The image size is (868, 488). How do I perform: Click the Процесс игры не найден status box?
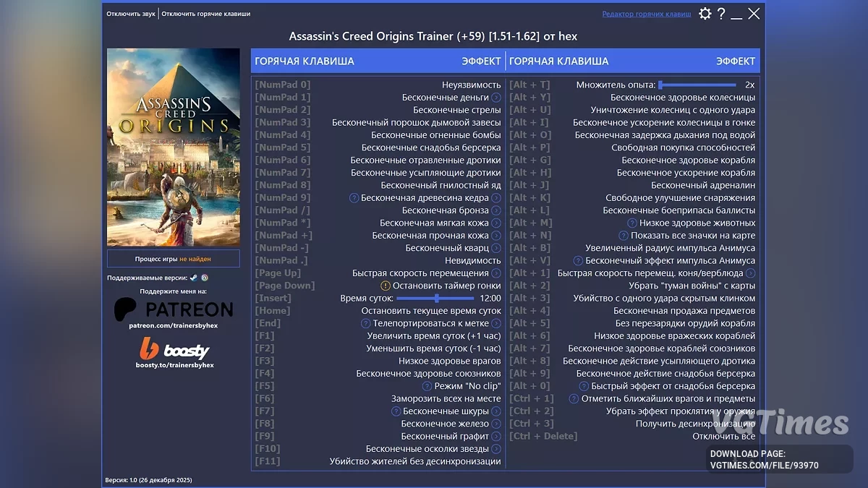click(x=174, y=259)
